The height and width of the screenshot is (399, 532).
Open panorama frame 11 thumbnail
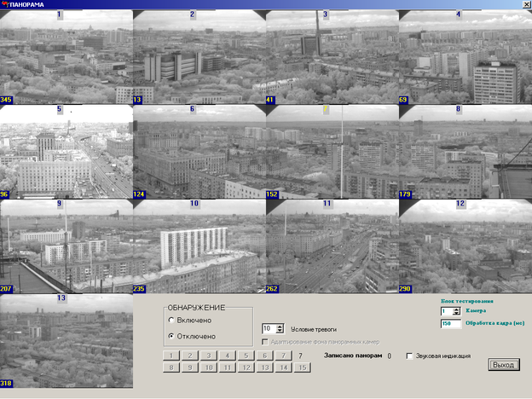click(332, 246)
